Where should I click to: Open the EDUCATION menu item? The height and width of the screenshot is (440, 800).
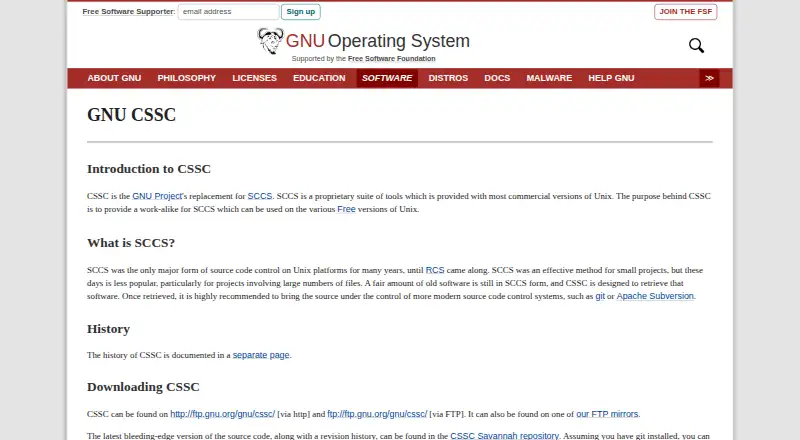coord(319,78)
